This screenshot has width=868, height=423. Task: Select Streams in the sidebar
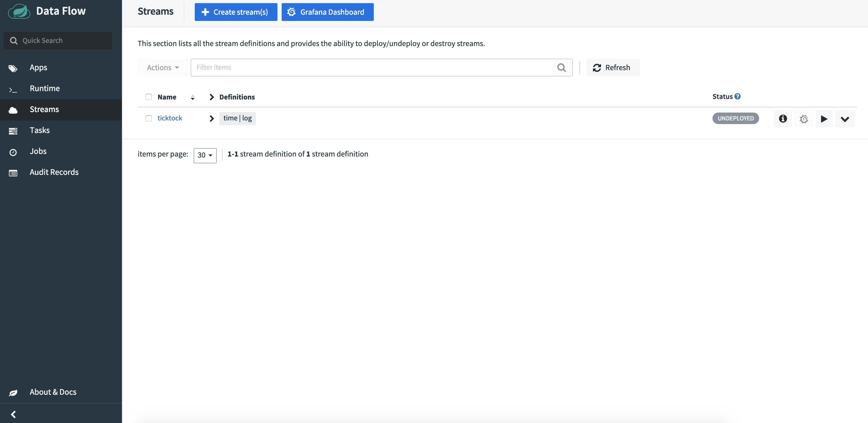tap(61, 109)
